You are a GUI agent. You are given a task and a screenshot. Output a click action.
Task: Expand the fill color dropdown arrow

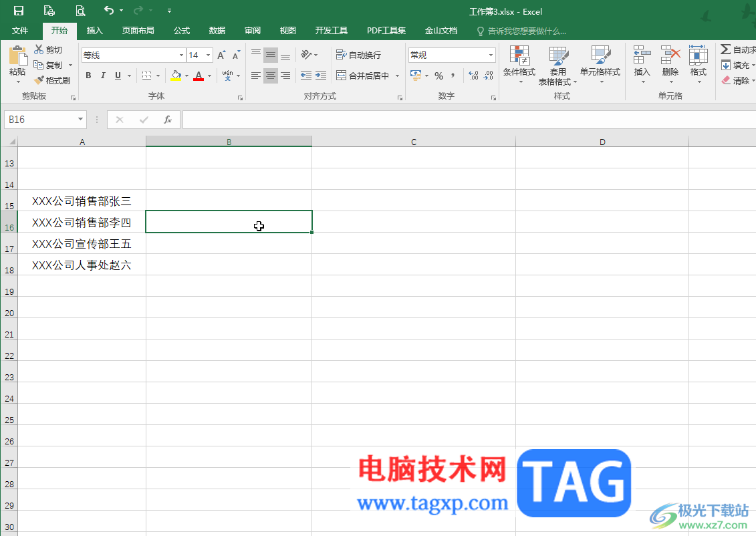coord(186,76)
